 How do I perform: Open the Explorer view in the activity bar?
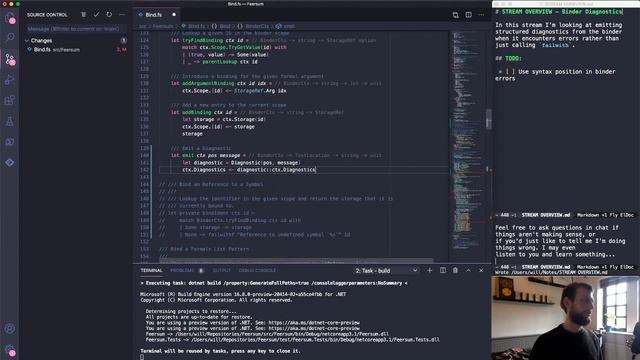(9, 17)
